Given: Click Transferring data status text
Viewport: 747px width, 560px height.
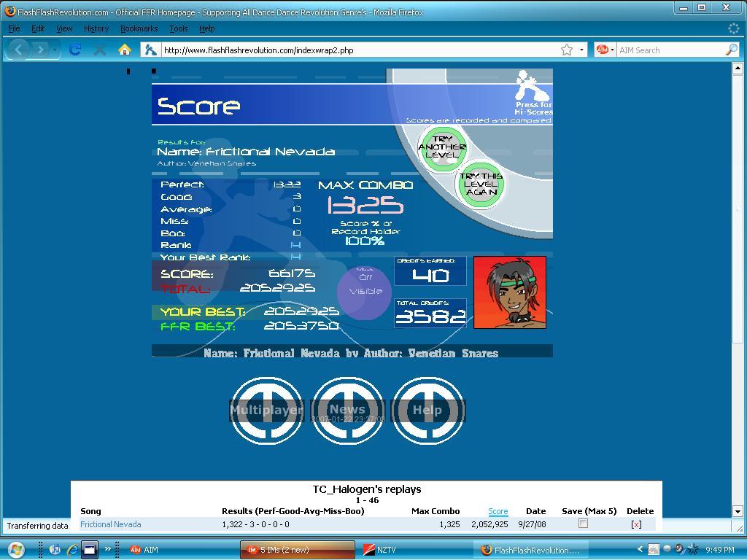Looking at the screenshot, I should (37, 526).
